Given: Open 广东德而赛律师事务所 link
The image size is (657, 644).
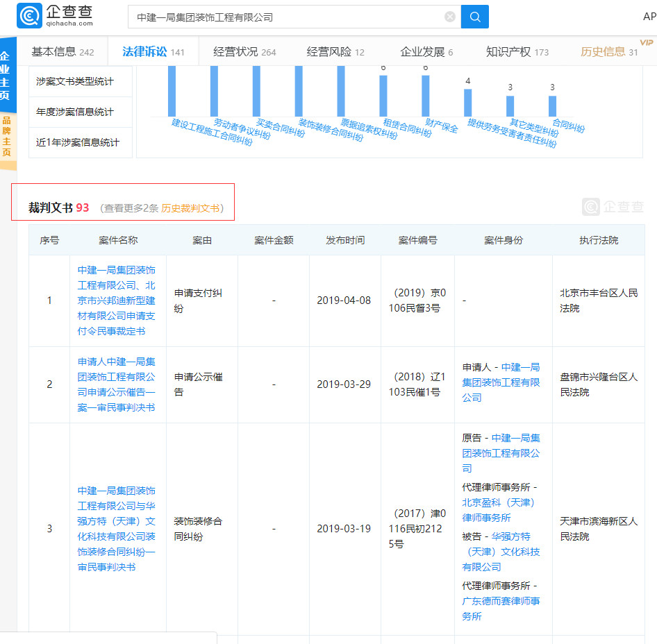Looking at the screenshot, I should click(501, 609).
